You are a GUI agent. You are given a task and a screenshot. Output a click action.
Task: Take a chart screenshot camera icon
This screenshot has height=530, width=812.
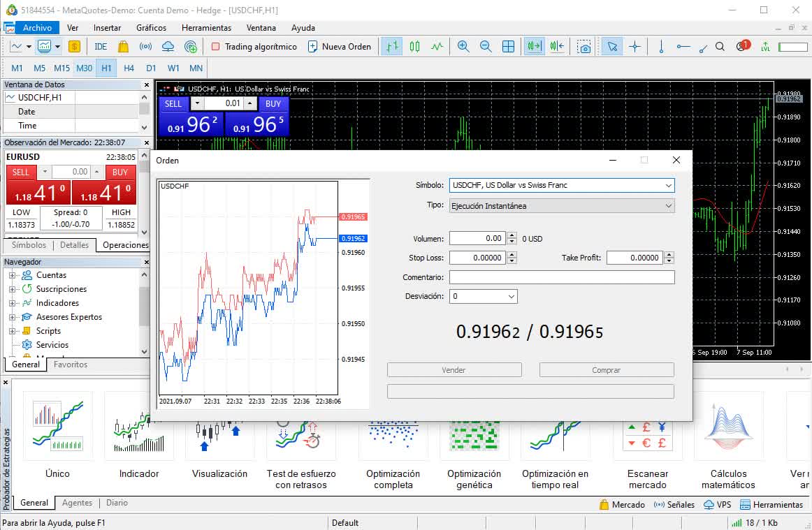pyautogui.click(x=583, y=47)
